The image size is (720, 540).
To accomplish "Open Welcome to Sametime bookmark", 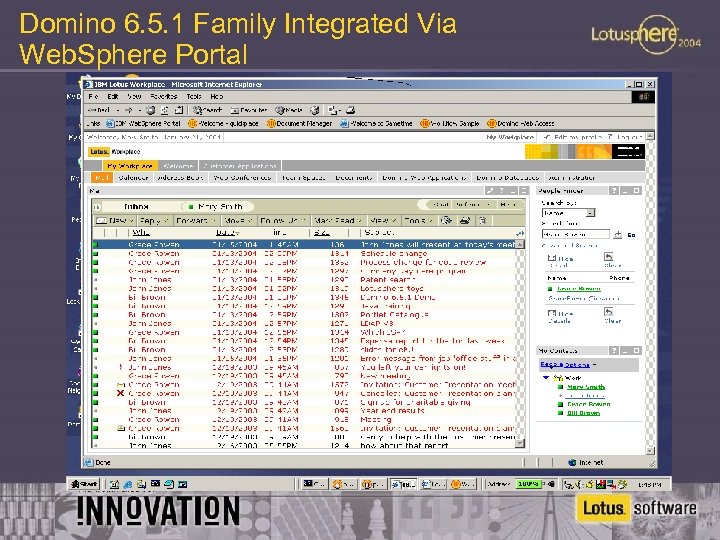I will (377, 124).
